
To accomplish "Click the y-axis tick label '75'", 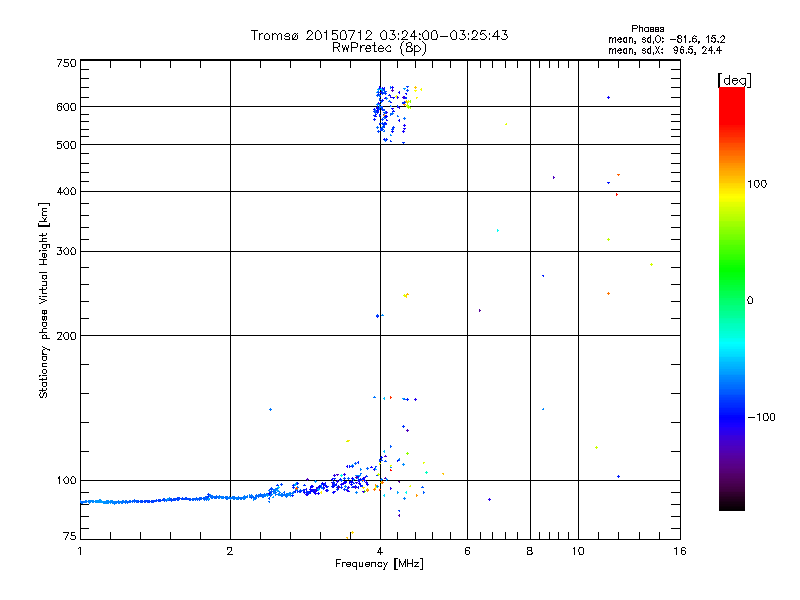I will click(70, 536).
